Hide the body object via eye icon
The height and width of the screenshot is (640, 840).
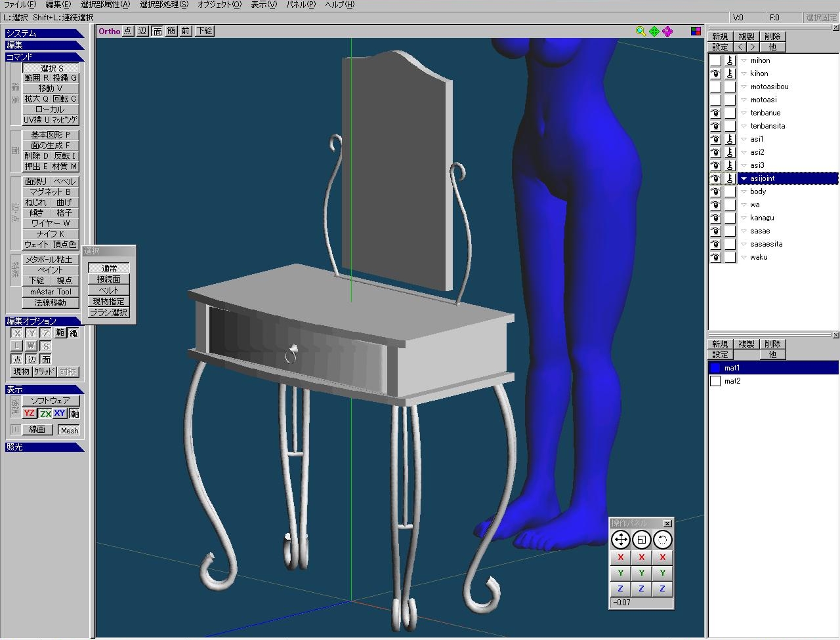[715, 191]
